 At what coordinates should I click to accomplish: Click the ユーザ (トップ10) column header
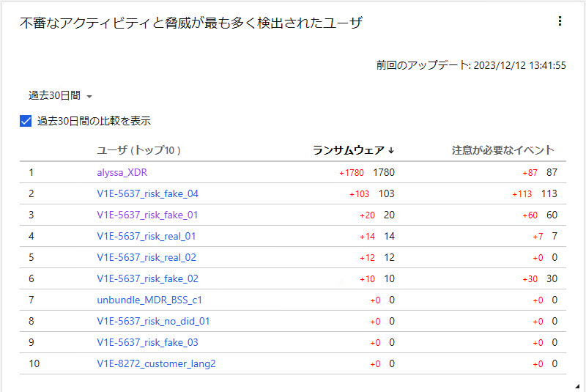138,150
